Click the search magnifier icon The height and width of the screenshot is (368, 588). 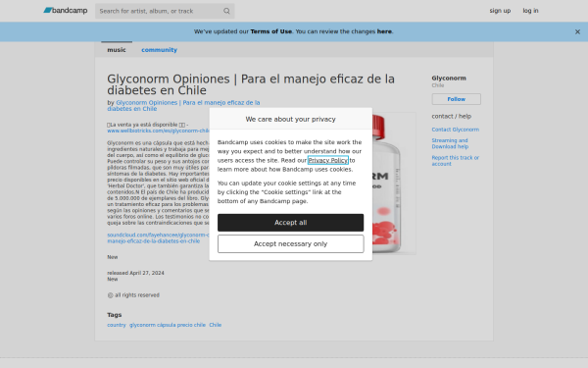(226, 11)
